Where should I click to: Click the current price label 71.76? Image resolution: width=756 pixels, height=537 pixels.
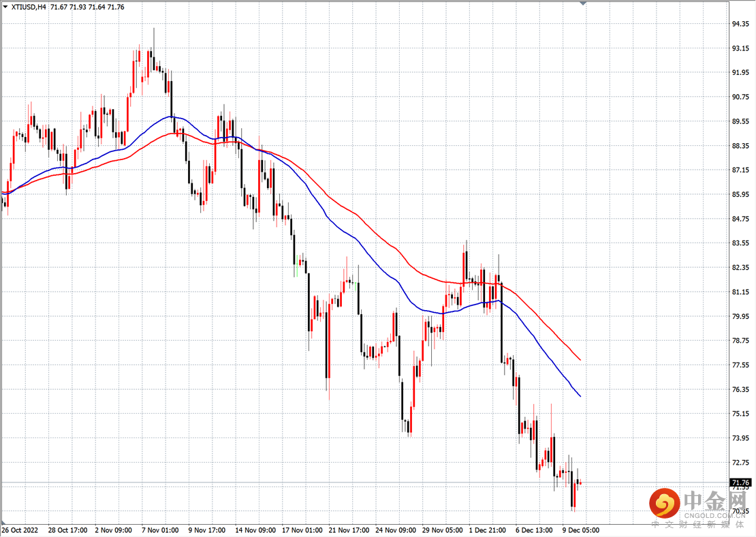pos(739,483)
